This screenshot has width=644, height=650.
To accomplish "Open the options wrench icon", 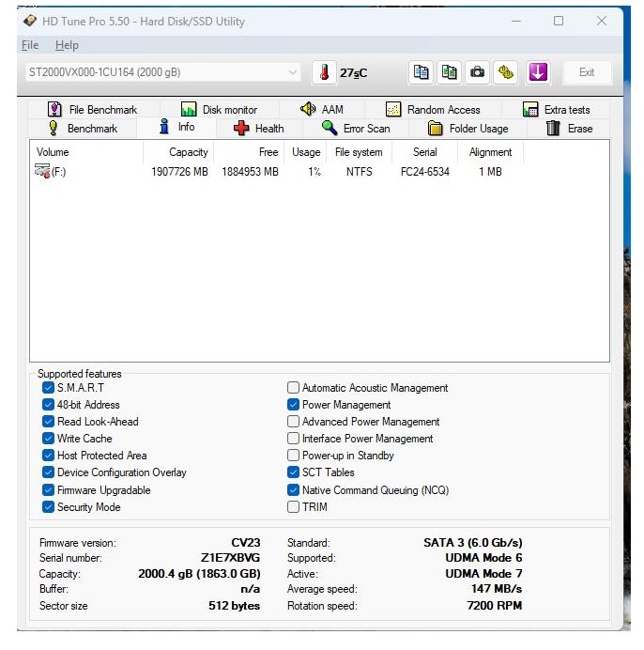I will pyautogui.click(x=506, y=72).
